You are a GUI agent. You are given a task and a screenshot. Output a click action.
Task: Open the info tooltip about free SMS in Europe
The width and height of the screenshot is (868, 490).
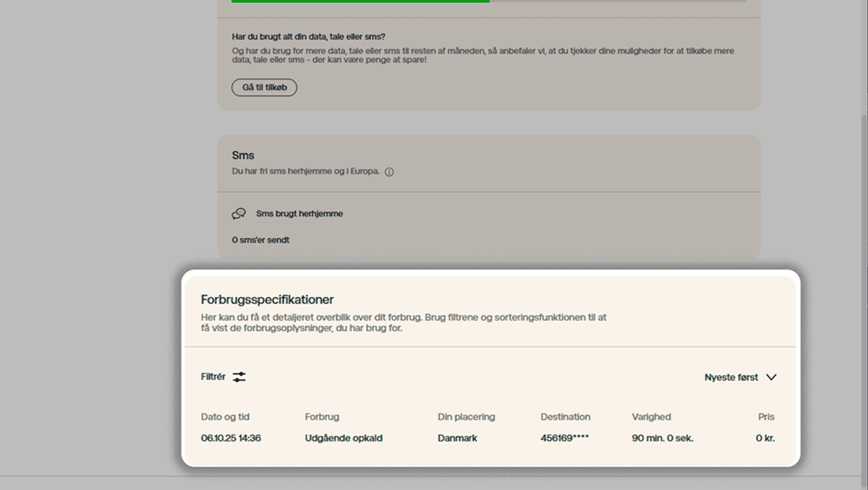[x=390, y=172]
